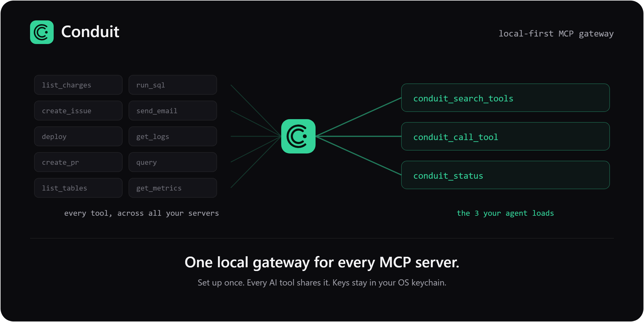Open the conduit_call_tool box
The image size is (644, 322).
506,136
